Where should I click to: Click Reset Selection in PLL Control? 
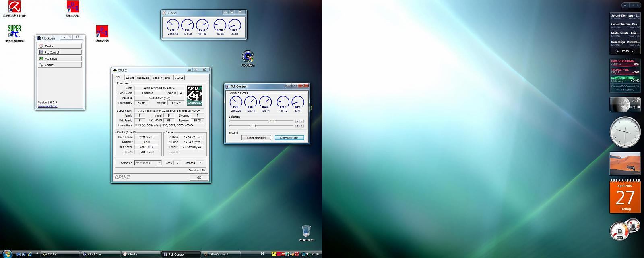pos(256,138)
